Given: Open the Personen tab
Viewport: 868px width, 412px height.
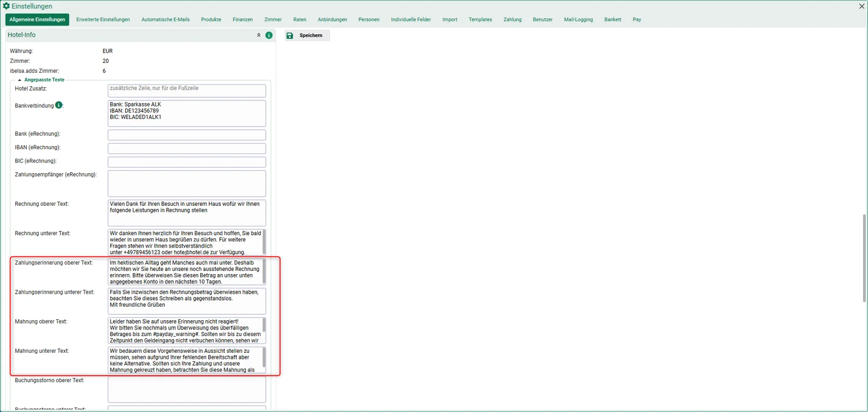Looking at the screenshot, I should pos(369,20).
